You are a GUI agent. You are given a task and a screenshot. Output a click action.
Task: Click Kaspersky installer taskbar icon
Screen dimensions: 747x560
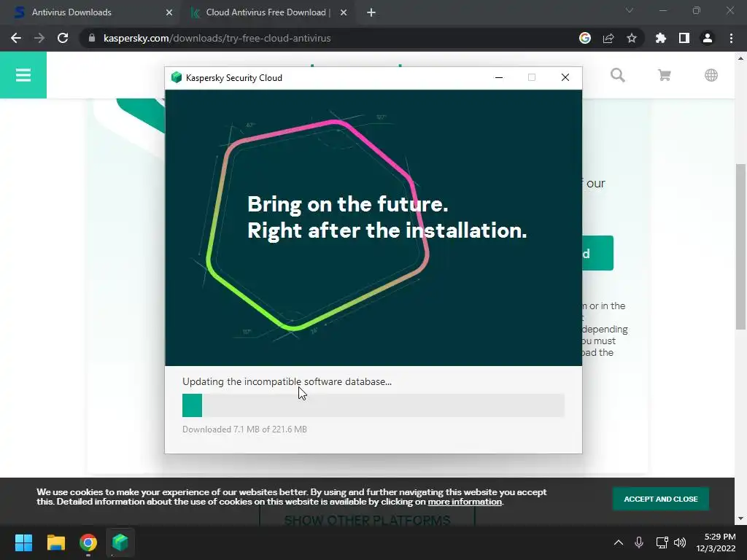coord(120,542)
